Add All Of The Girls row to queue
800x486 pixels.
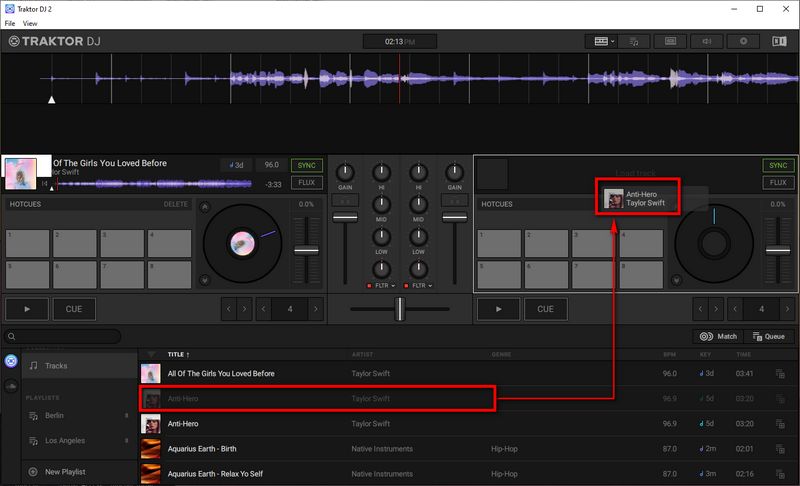pyautogui.click(x=780, y=374)
